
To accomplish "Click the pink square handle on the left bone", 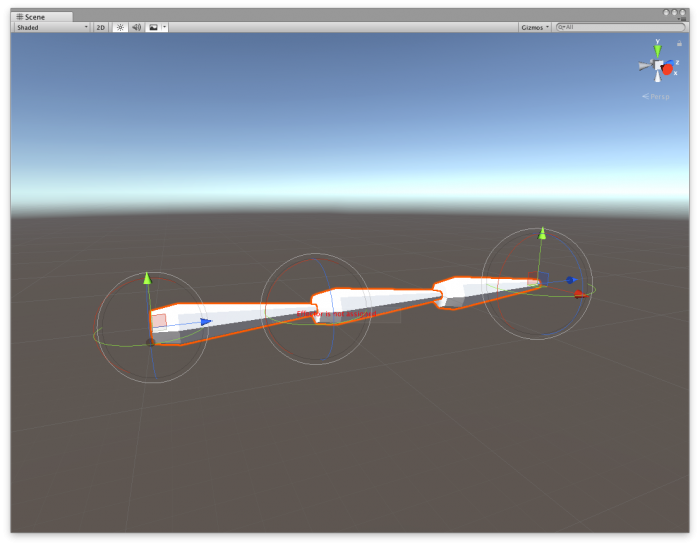I will click(159, 321).
